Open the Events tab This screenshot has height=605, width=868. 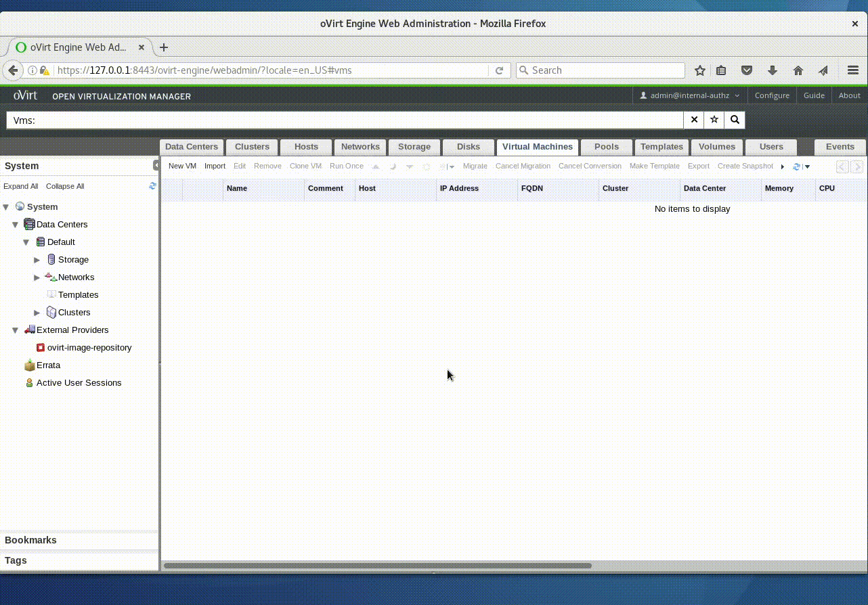(840, 147)
